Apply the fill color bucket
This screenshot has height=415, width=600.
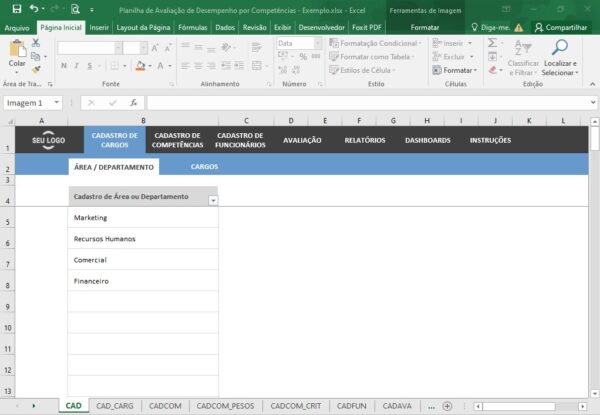pyautogui.click(x=140, y=66)
